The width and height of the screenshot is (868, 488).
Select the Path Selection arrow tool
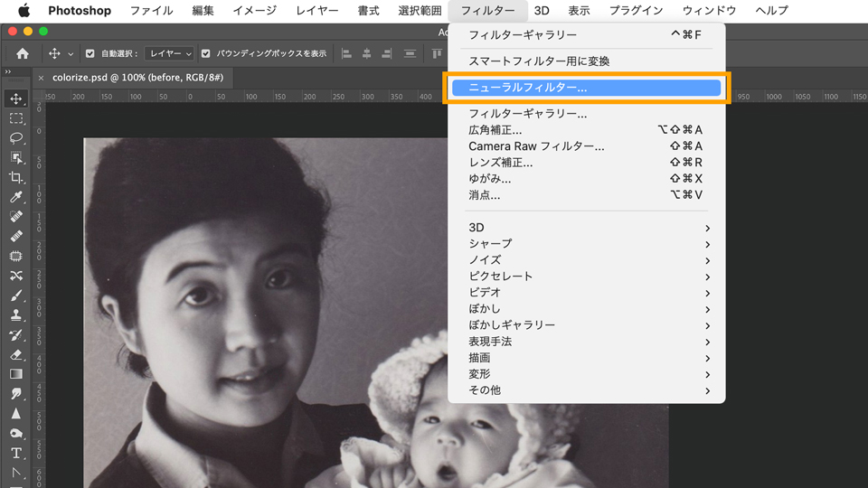16,473
